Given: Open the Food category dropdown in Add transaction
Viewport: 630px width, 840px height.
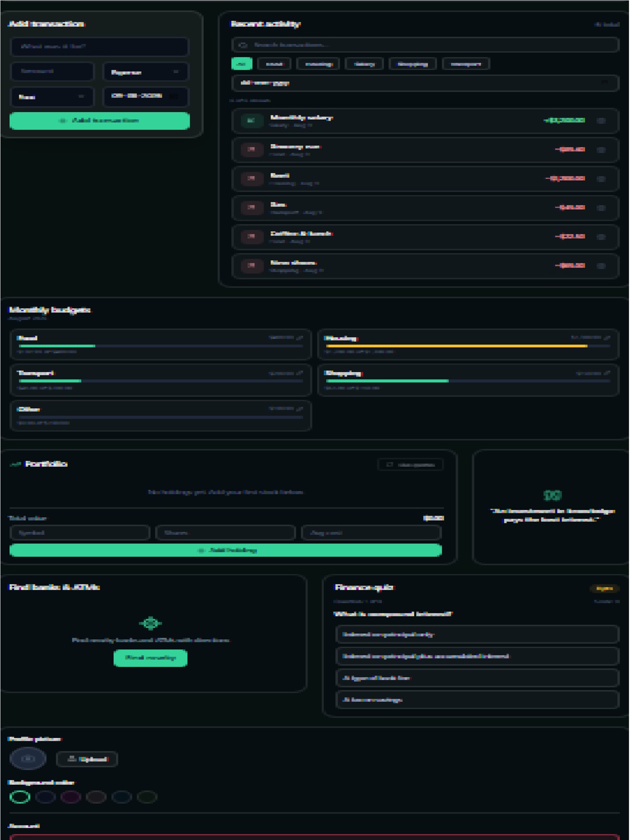Looking at the screenshot, I should coord(52,97).
